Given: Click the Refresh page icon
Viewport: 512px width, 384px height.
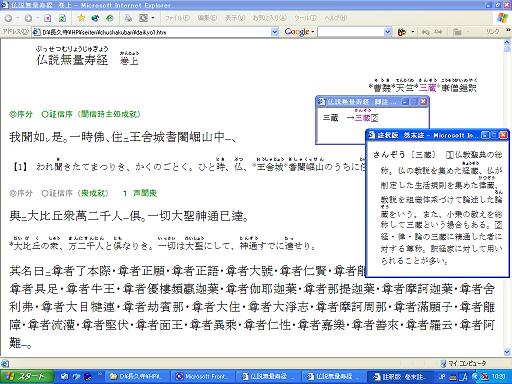Looking at the screenshot, I should 62,18.
